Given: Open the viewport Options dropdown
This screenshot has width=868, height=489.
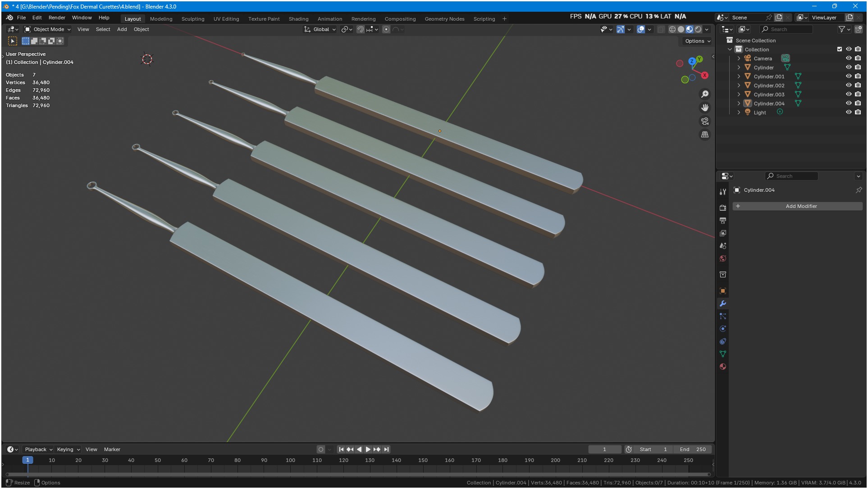Looking at the screenshot, I should [x=697, y=41].
